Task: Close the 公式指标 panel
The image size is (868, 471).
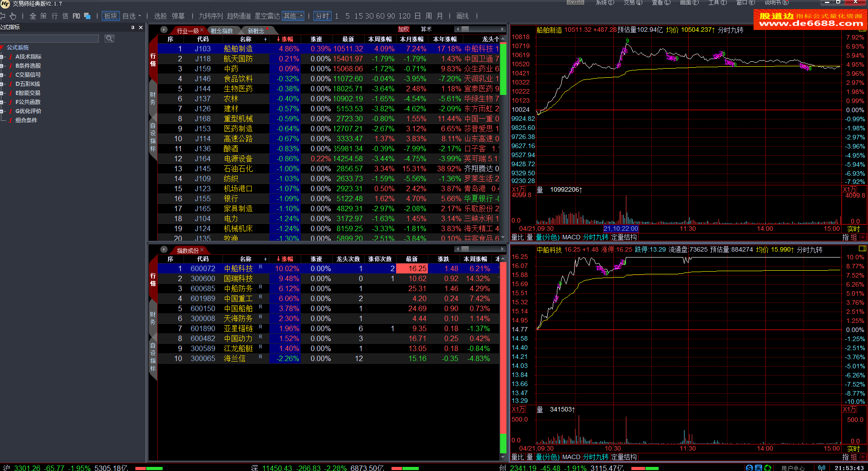Action: click(x=141, y=28)
